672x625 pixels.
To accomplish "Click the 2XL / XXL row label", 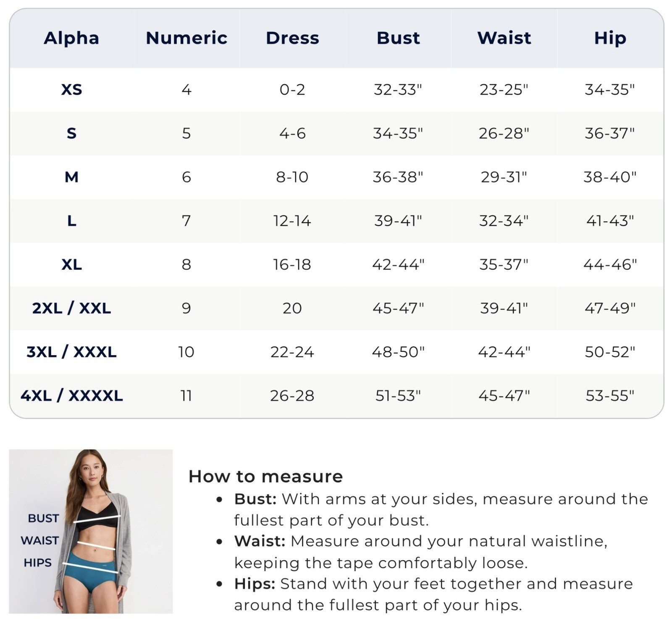I will pyautogui.click(x=71, y=308).
